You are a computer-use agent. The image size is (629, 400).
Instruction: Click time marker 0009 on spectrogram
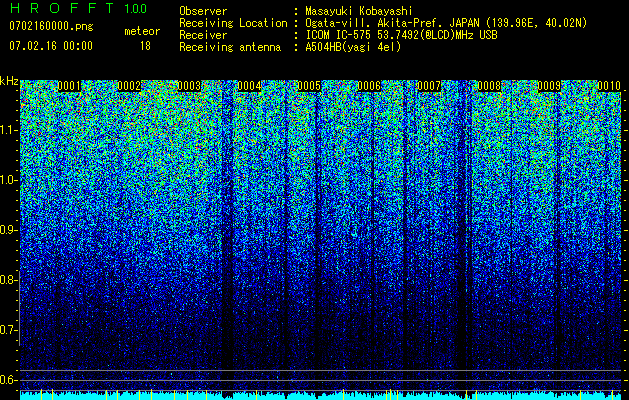point(549,86)
